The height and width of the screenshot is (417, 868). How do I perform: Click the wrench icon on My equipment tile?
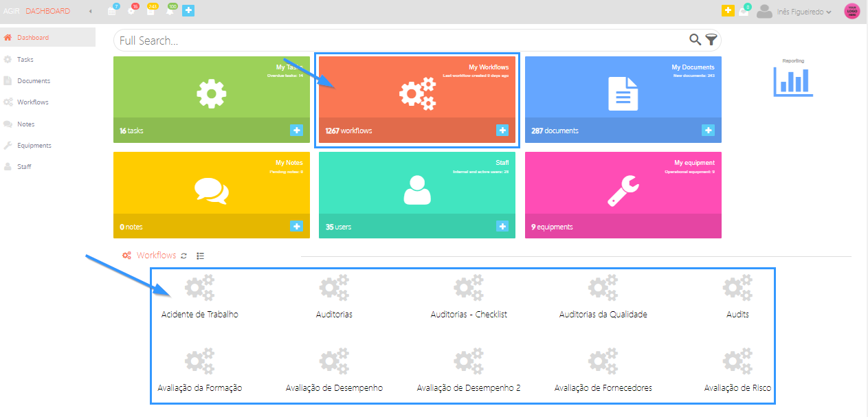tap(623, 190)
